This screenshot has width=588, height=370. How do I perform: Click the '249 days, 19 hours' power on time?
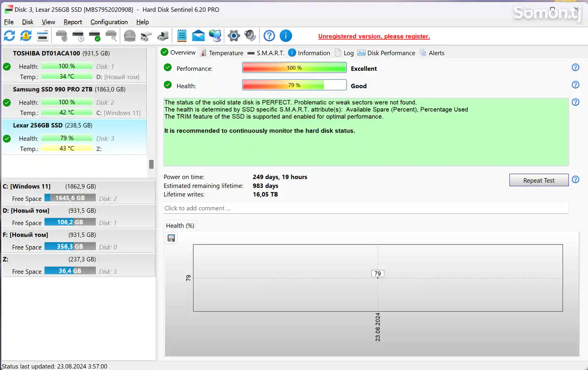pyautogui.click(x=280, y=177)
